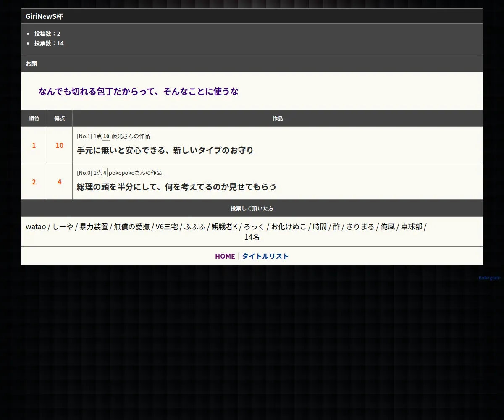The width and height of the screenshot is (504, 420).
Task: Click the 作品 column header
Action: pyautogui.click(x=278, y=118)
